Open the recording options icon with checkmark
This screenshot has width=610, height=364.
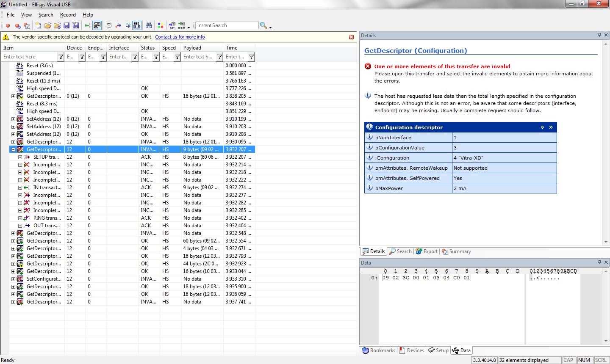point(27,26)
